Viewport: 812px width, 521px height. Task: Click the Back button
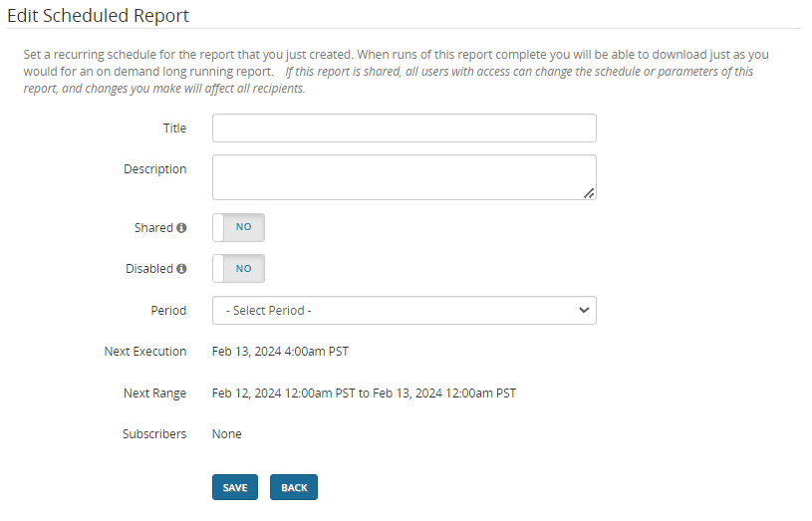294,487
